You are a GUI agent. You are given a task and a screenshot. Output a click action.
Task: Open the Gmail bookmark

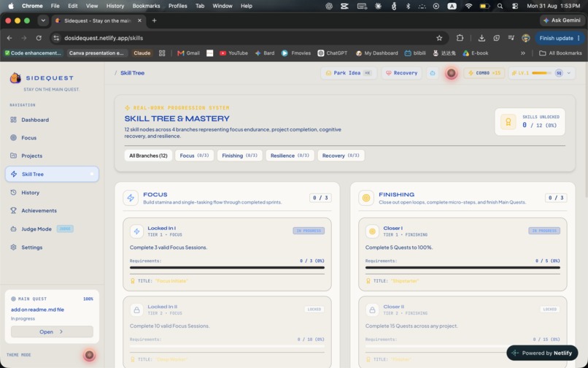click(188, 53)
